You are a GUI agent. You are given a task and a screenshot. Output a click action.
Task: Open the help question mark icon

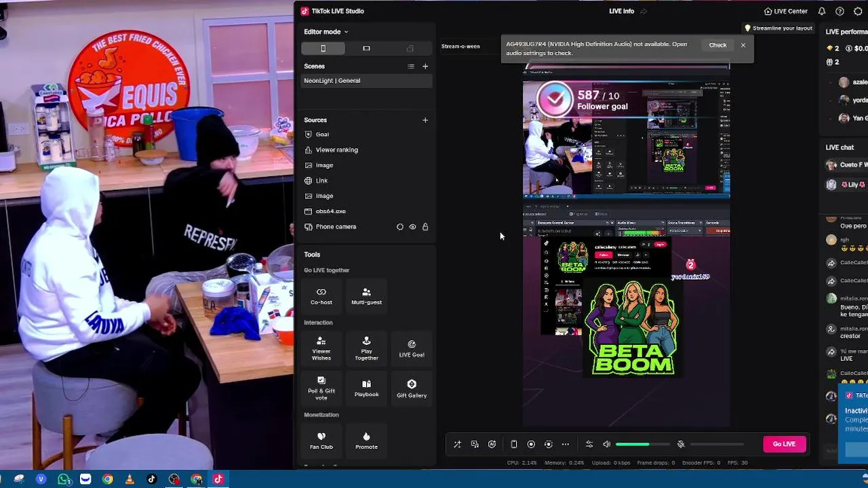tap(840, 12)
